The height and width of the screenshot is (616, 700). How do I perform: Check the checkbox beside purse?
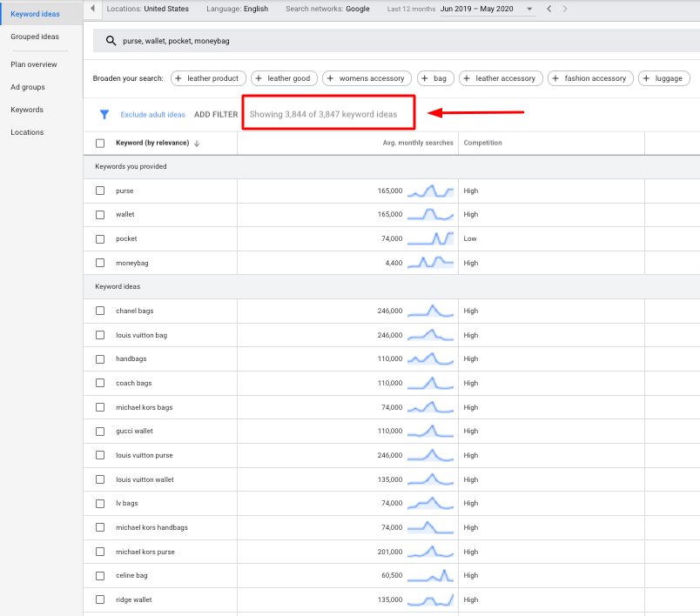pos(100,191)
